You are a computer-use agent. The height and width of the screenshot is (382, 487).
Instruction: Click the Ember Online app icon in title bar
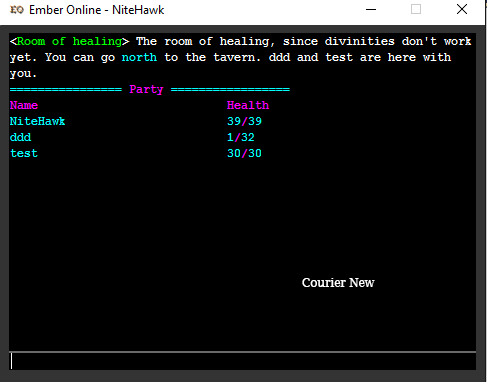[17, 10]
